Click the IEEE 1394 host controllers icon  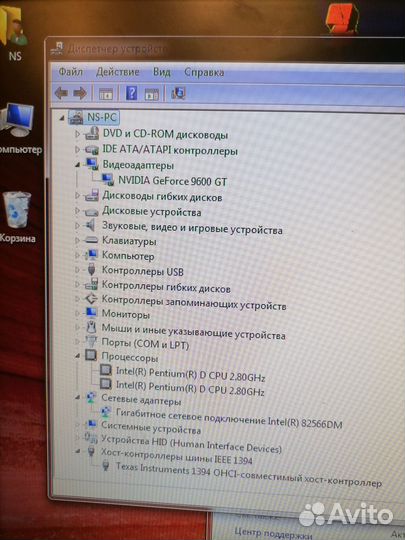pos(91,451)
